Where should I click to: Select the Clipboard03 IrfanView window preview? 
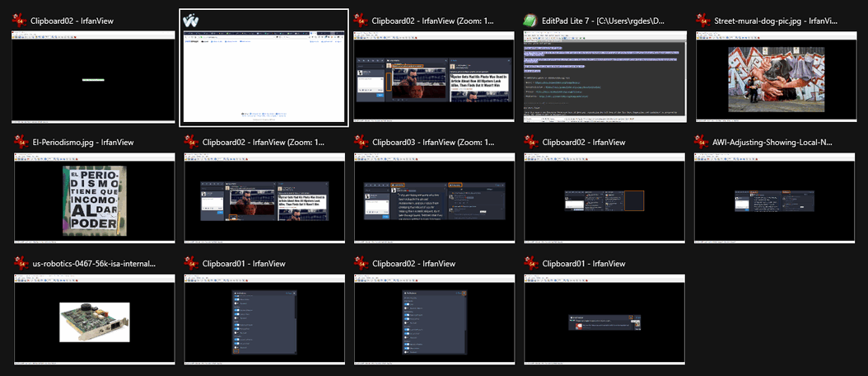pos(434,200)
